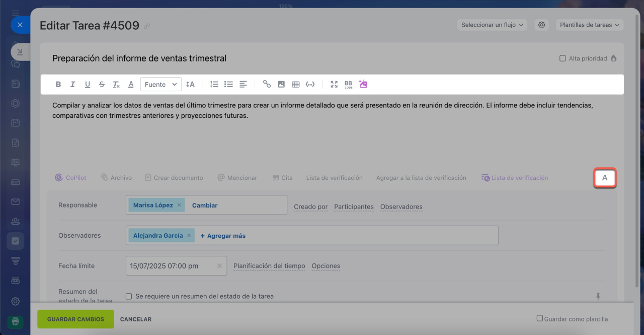644x335 pixels.
Task: Click the plain Lista de verificación option
Action: point(335,178)
